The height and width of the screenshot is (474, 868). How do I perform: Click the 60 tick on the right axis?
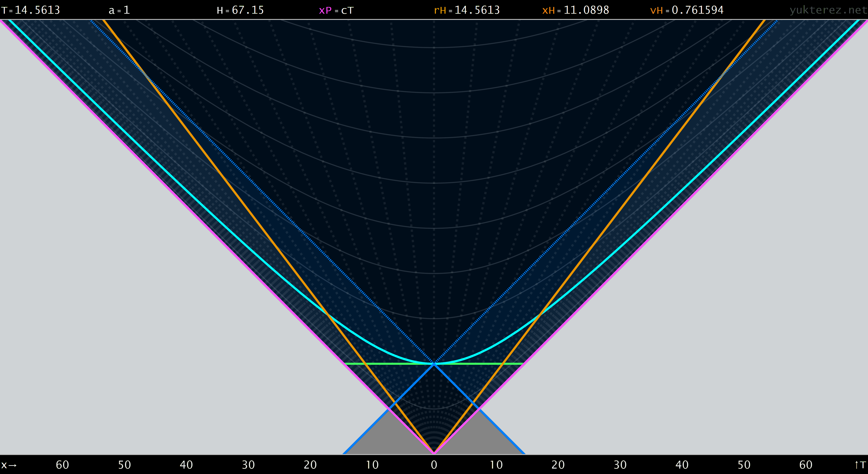pos(806,465)
